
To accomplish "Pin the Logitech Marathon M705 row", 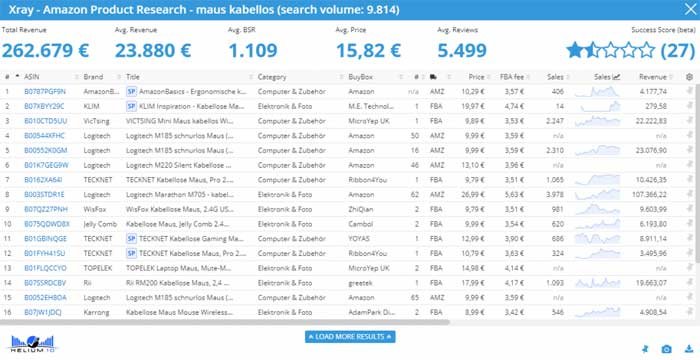I will coord(689,194).
